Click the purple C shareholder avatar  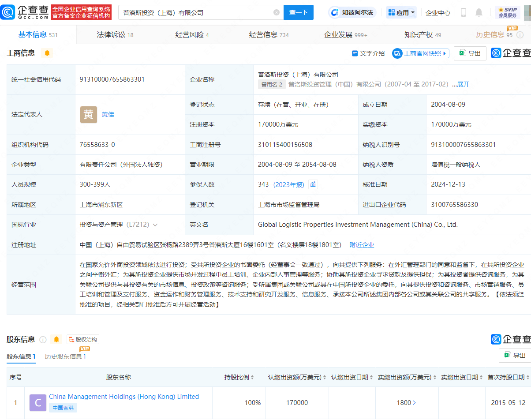[x=38, y=403]
